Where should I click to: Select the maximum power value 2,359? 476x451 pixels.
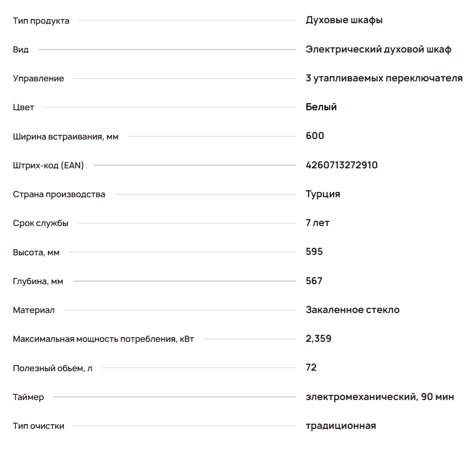(318, 339)
